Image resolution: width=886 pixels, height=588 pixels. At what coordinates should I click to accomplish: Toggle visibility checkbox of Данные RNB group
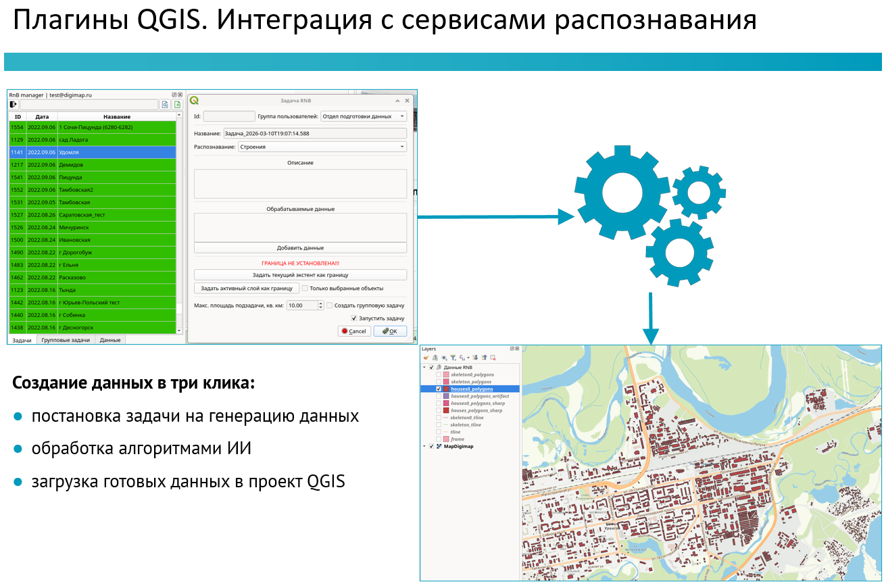point(431,367)
